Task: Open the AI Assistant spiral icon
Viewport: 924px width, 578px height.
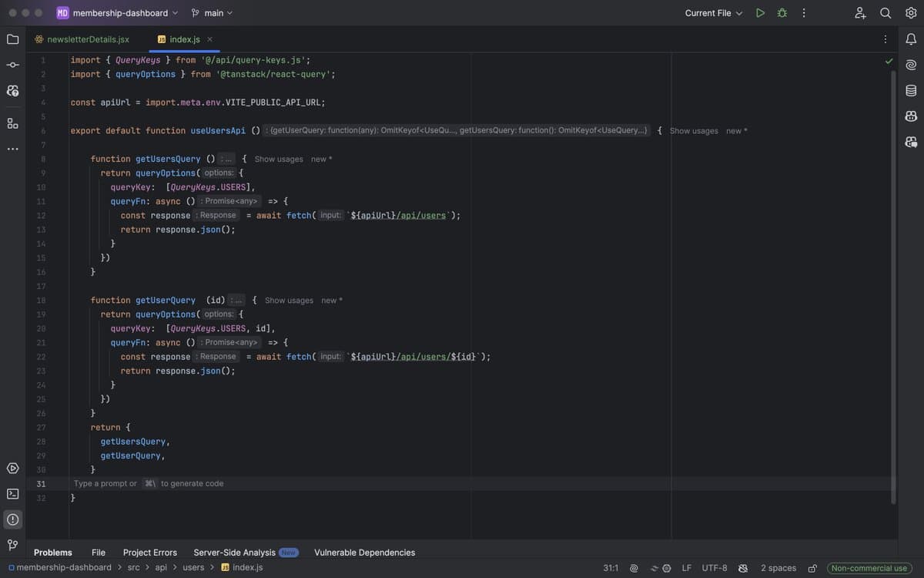Action: pos(911,65)
